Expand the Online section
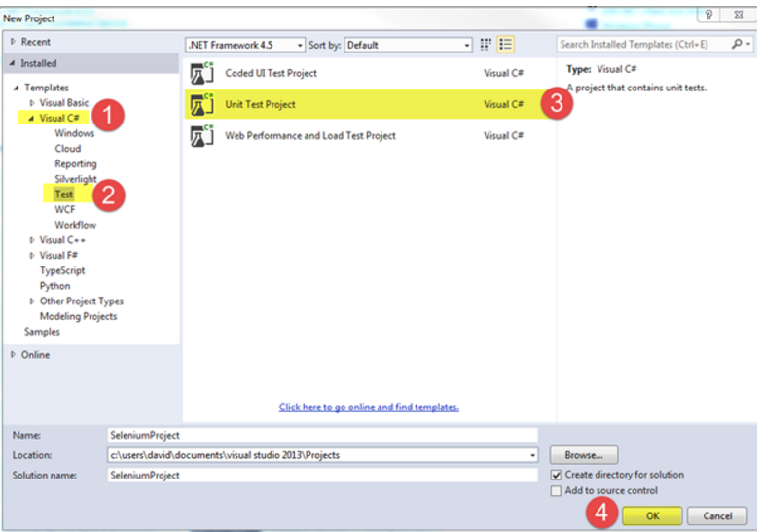The height and width of the screenshot is (532, 761). click(13, 355)
